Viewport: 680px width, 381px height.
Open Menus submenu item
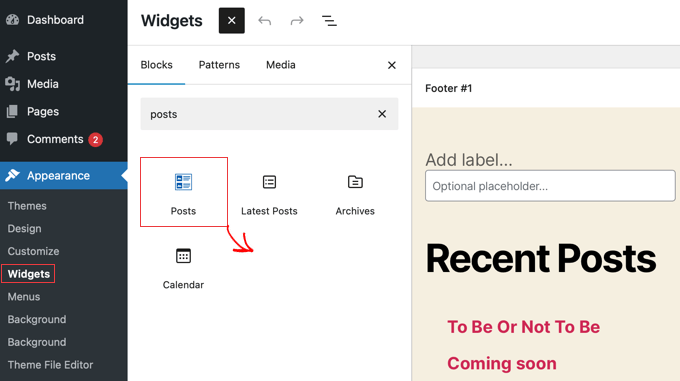coord(24,297)
